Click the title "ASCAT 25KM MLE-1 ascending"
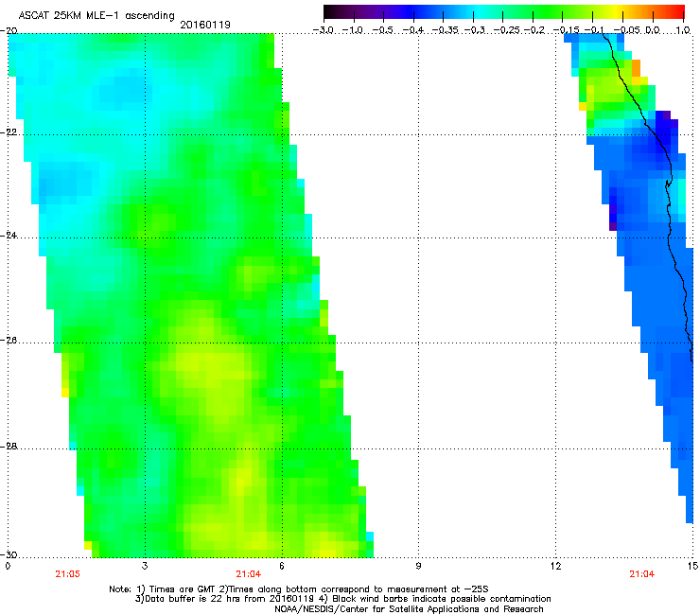This screenshot has height=615, width=700. click(x=96, y=16)
